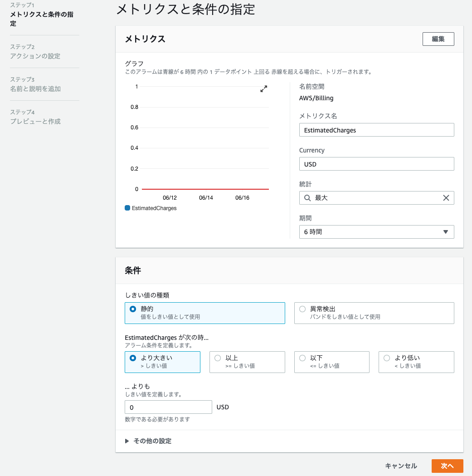Focus the threshold value field containing 0
This screenshot has height=476, width=472.
[x=168, y=407]
